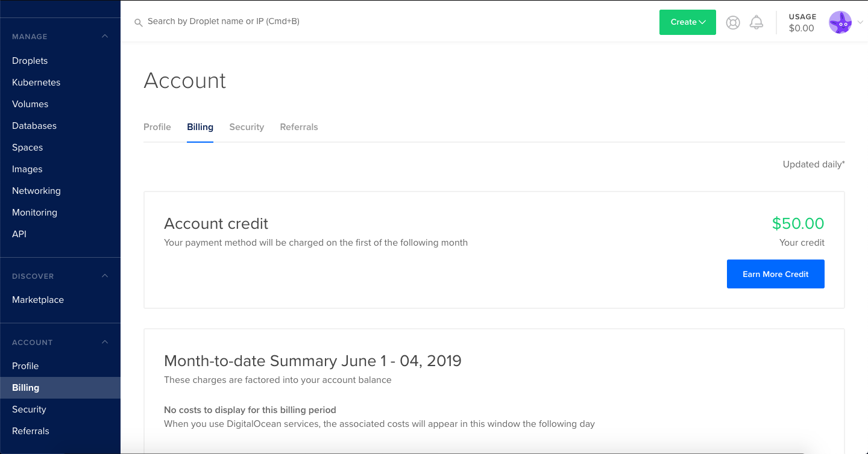Collapse the MANAGE sidebar section

coord(105,36)
